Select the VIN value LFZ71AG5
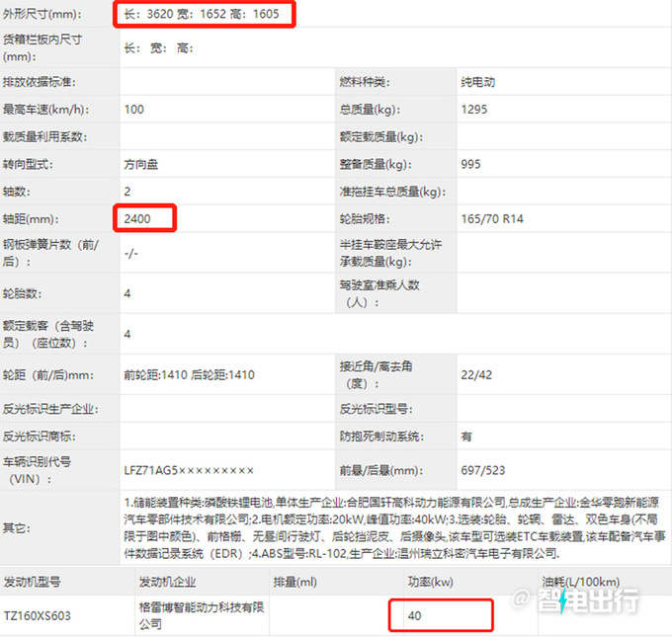The height and width of the screenshot is (637, 672). (189, 470)
